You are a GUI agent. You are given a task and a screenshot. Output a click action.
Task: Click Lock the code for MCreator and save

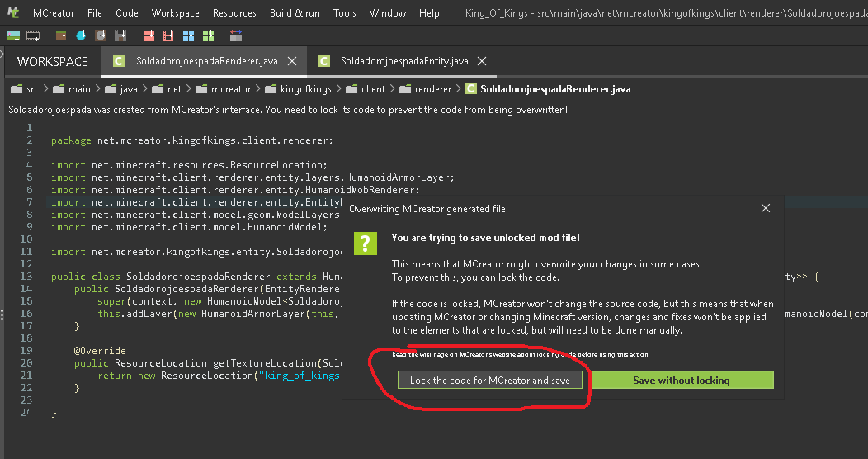point(490,380)
